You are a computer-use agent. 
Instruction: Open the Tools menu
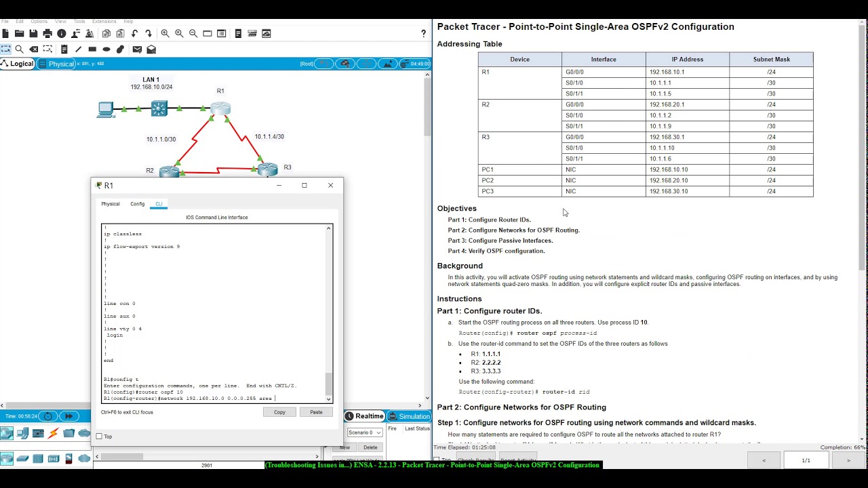(x=79, y=22)
